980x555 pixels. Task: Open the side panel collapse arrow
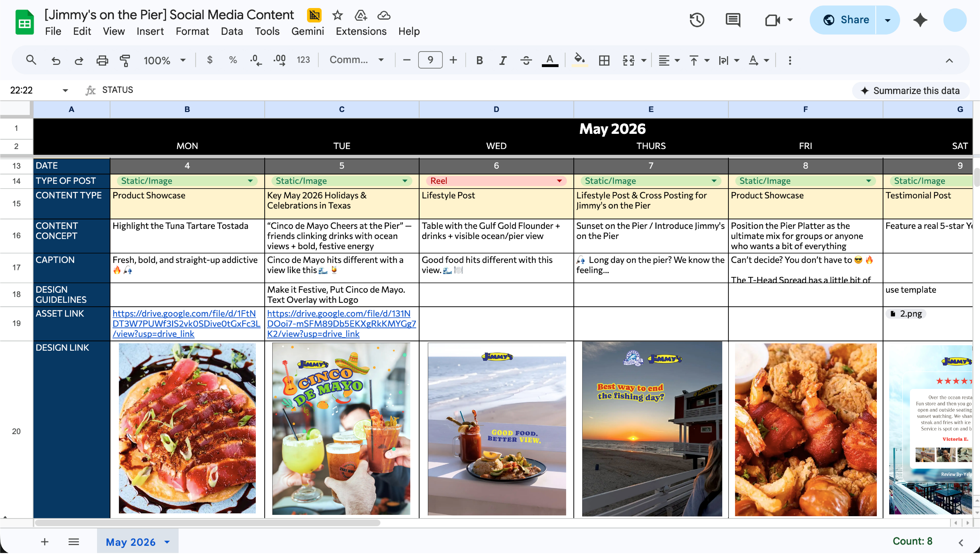click(x=961, y=542)
